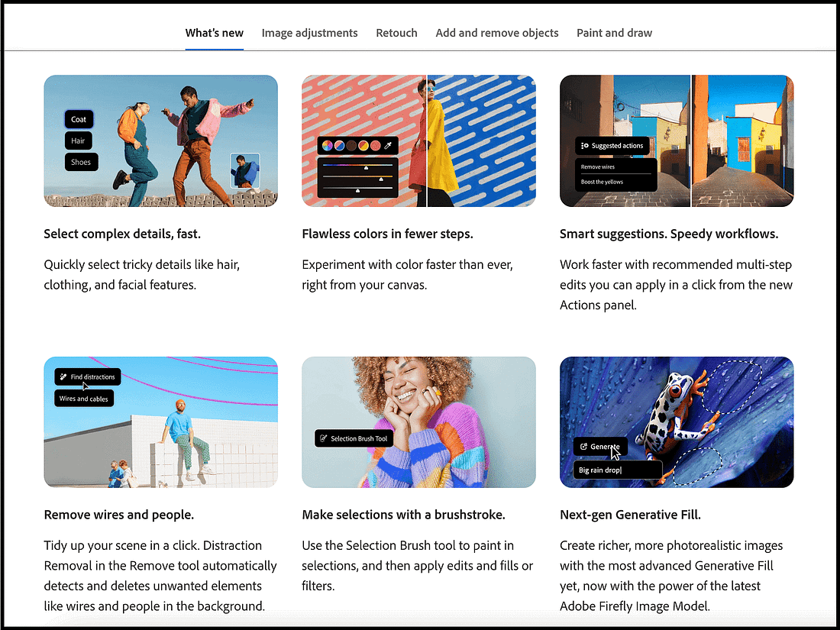Open the Add and remove objects tab
Screen dimensions: 840x630
click(497, 33)
